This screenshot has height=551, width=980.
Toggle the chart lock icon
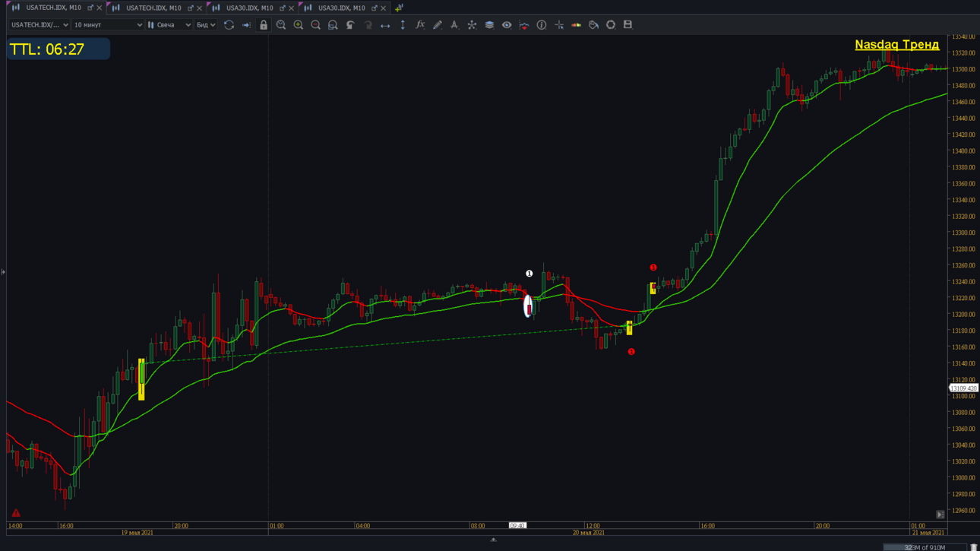point(264,25)
